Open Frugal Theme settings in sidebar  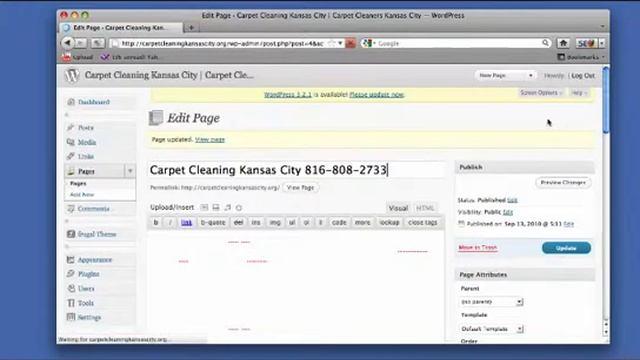97,234
